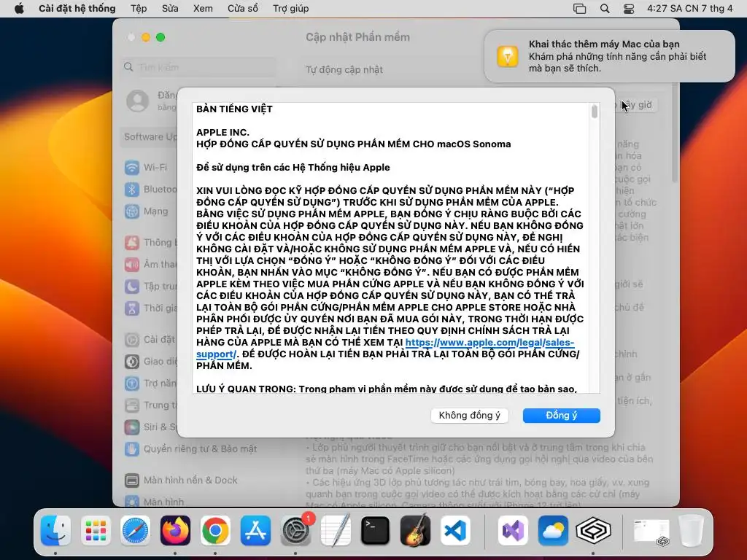Select Siri & Spotlight icon in sidebar
The width and height of the screenshot is (747, 560).
132,427
